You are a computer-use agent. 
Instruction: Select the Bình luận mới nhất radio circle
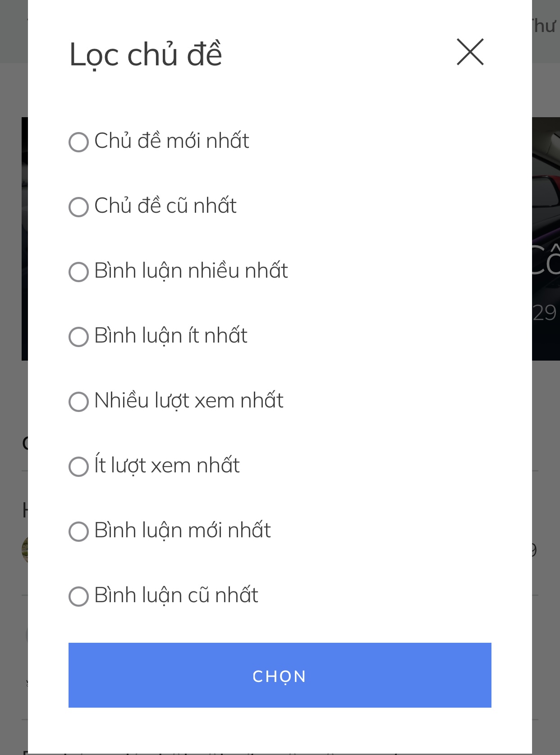78,531
